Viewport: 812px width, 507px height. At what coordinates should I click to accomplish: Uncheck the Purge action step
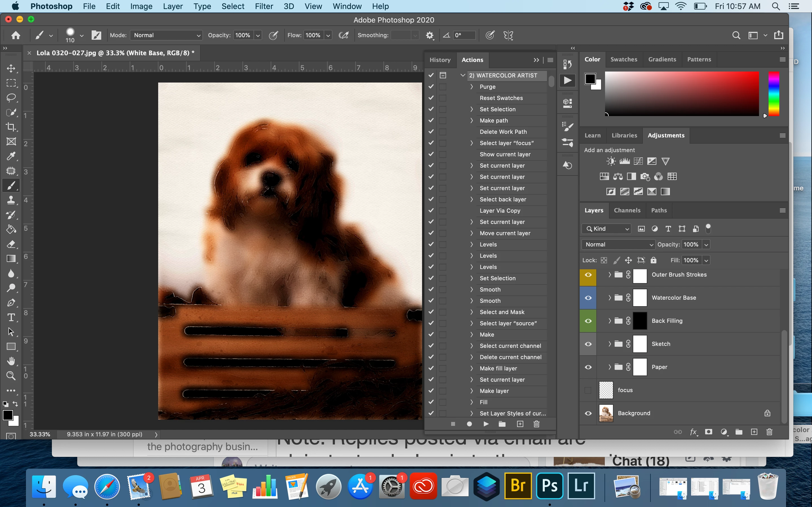[431, 86]
